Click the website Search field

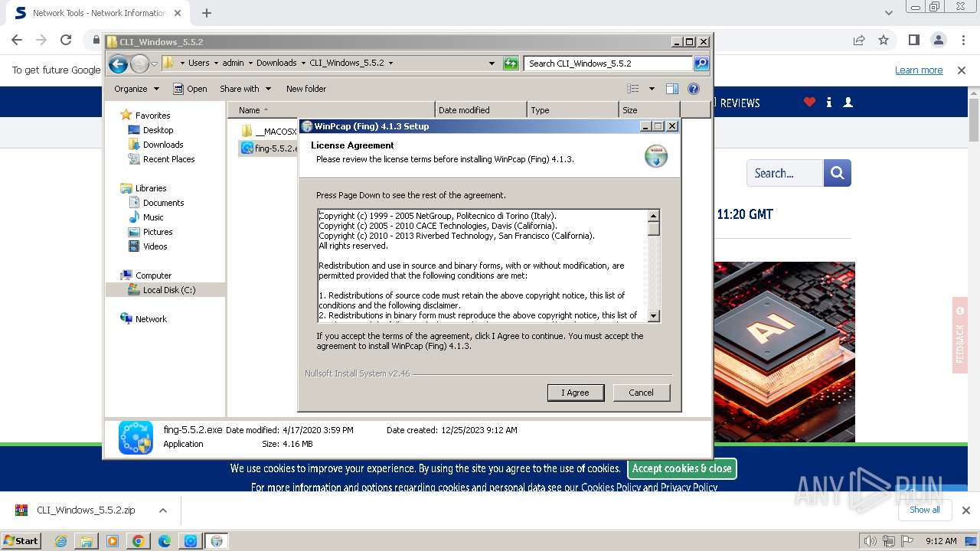point(785,173)
